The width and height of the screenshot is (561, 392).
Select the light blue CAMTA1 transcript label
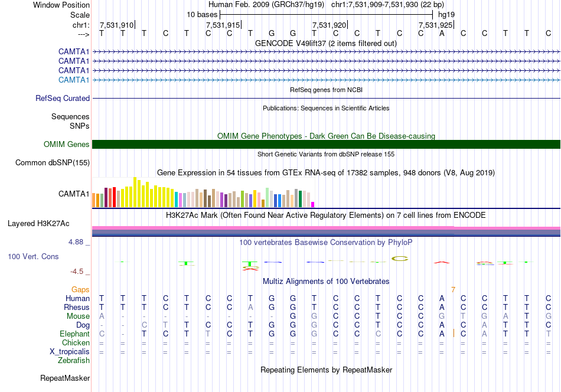click(74, 80)
